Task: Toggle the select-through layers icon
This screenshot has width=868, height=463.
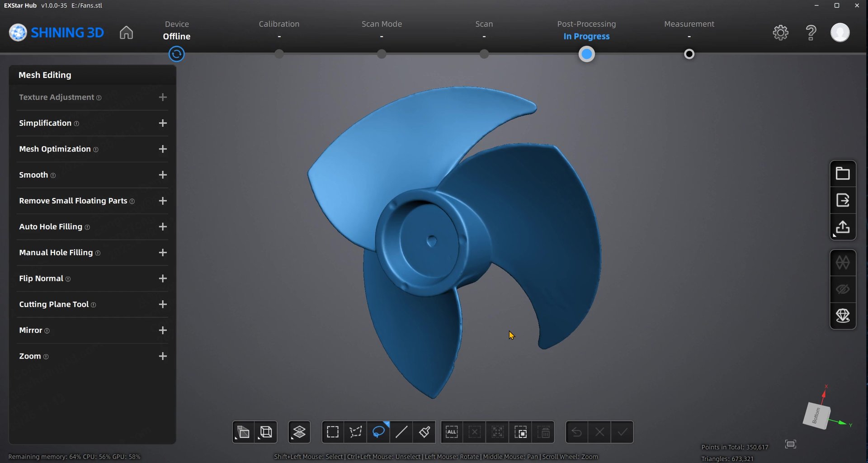Action: click(299, 432)
